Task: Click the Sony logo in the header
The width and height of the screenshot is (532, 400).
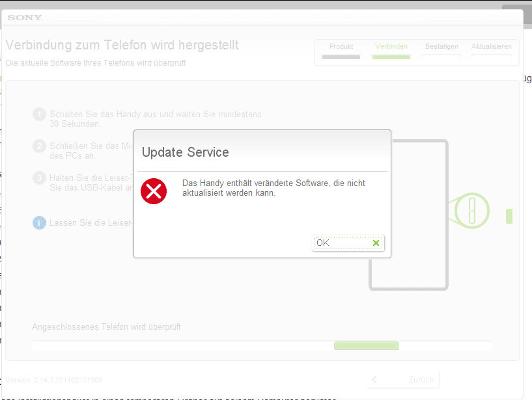Action: pos(25,18)
